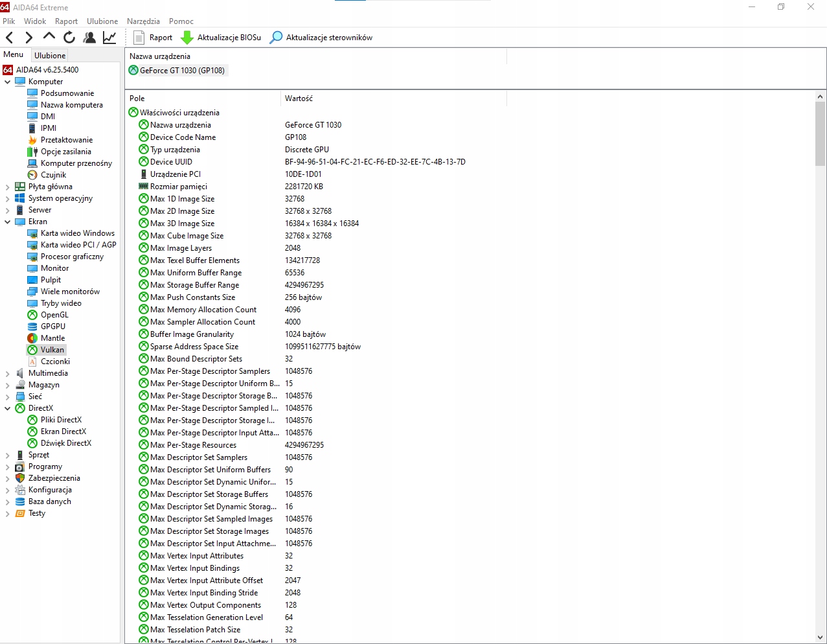Screen dimensions: 827x644
Task: Go back with the left arrow toolbar icon
Action: (x=10, y=38)
